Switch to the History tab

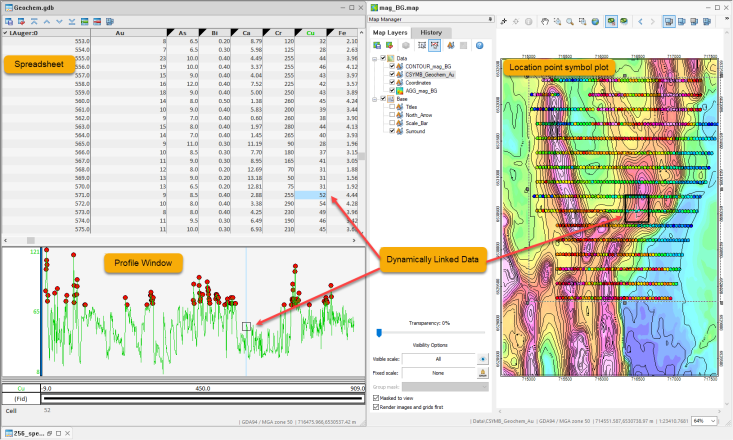point(431,33)
